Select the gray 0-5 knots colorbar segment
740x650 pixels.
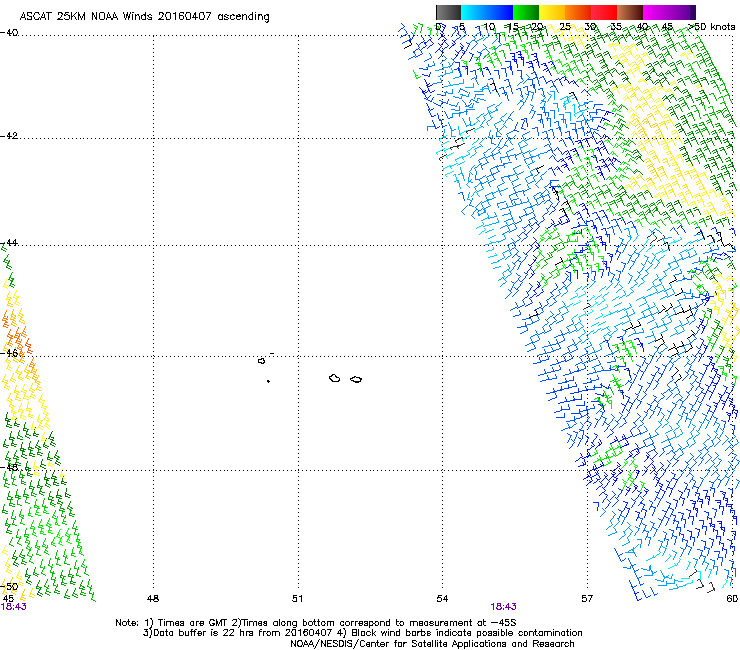[448, 12]
